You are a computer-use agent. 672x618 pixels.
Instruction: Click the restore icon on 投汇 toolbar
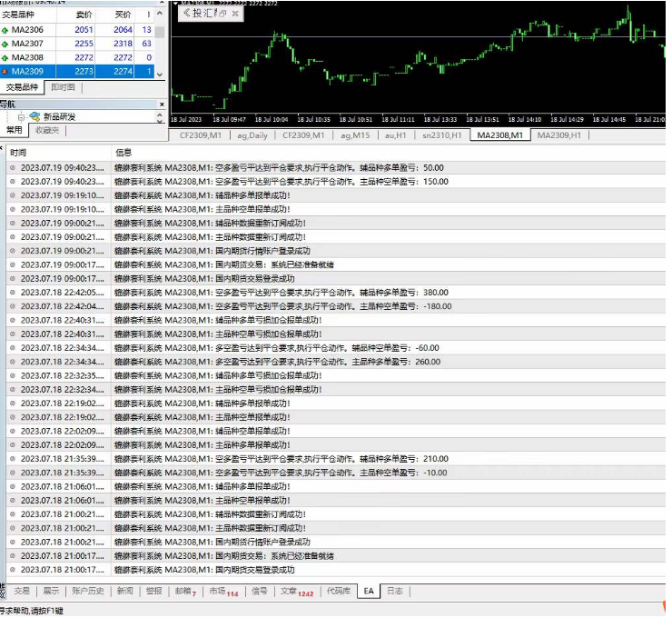(222, 14)
